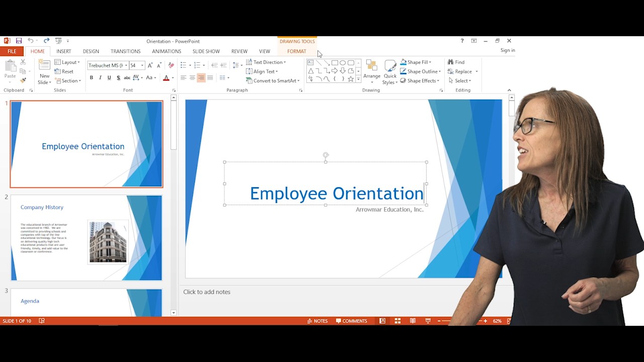
Task: Open PowerPoint Help question mark
Action: 462,41
